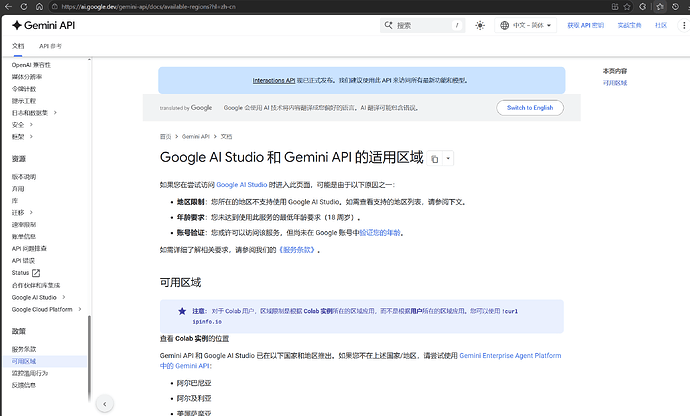
Task: Open 监控滥用行为 in the sidebar
Action: pyautogui.click(x=30, y=373)
